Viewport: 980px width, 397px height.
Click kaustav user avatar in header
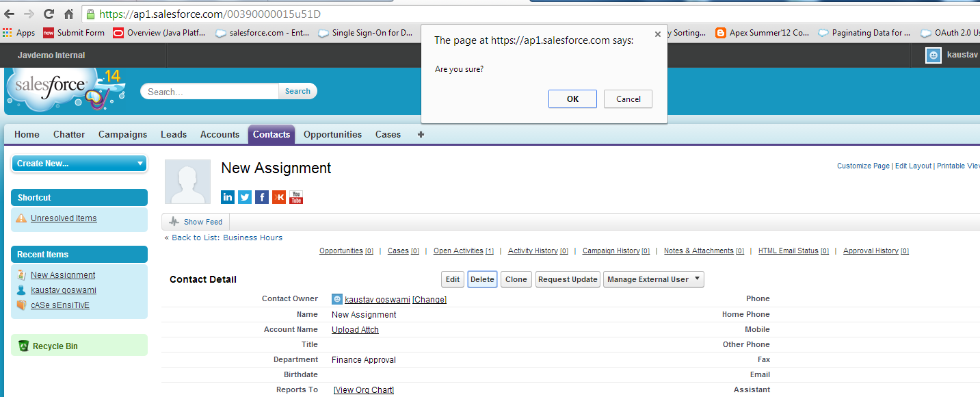coord(933,55)
